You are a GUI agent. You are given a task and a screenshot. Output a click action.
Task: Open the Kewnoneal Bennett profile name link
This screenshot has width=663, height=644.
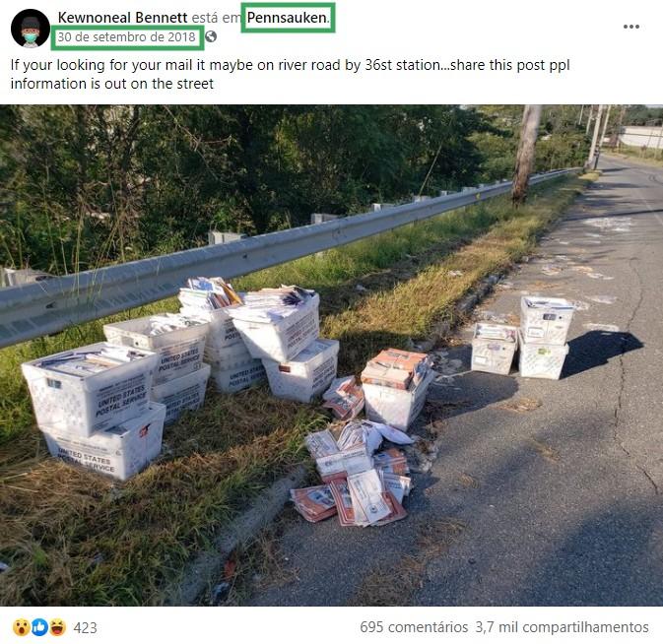(122, 18)
